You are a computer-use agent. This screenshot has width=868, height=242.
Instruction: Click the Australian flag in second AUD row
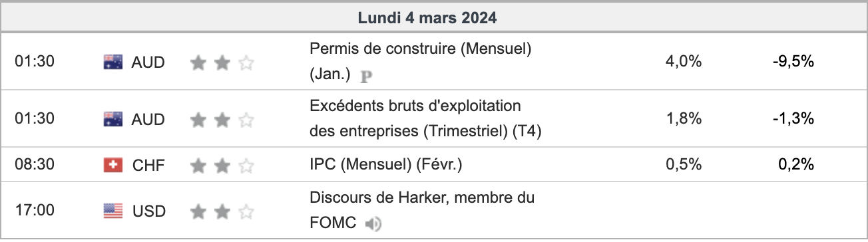(x=113, y=119)
